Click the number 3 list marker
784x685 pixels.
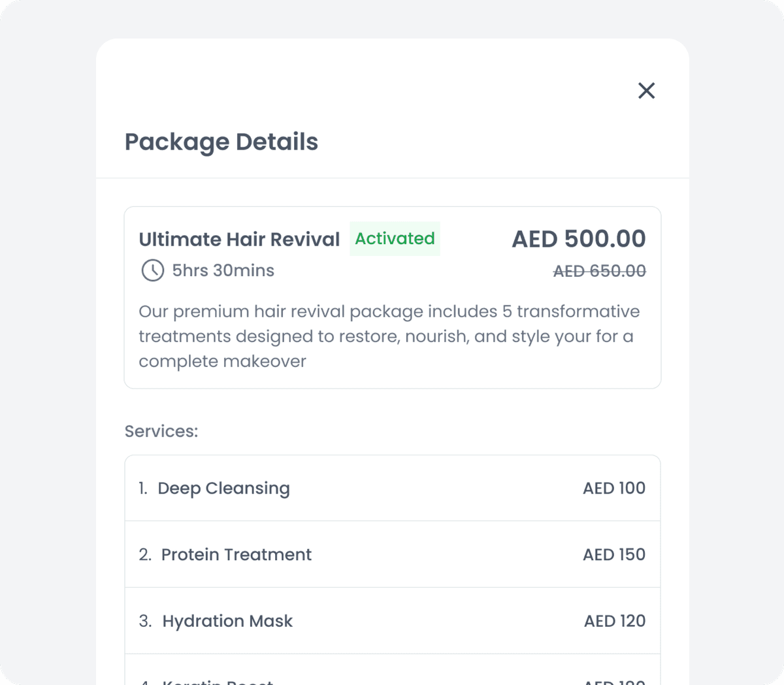click(144, 621)
